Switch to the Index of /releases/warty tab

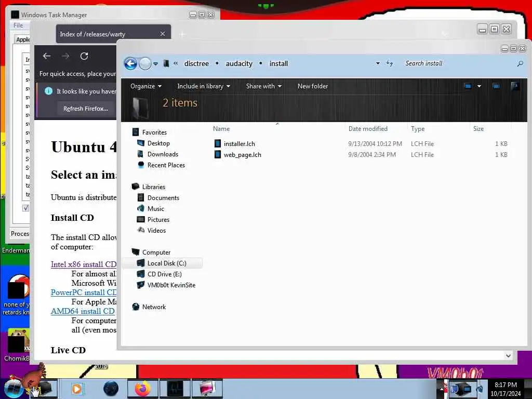(x=113, y=34)
